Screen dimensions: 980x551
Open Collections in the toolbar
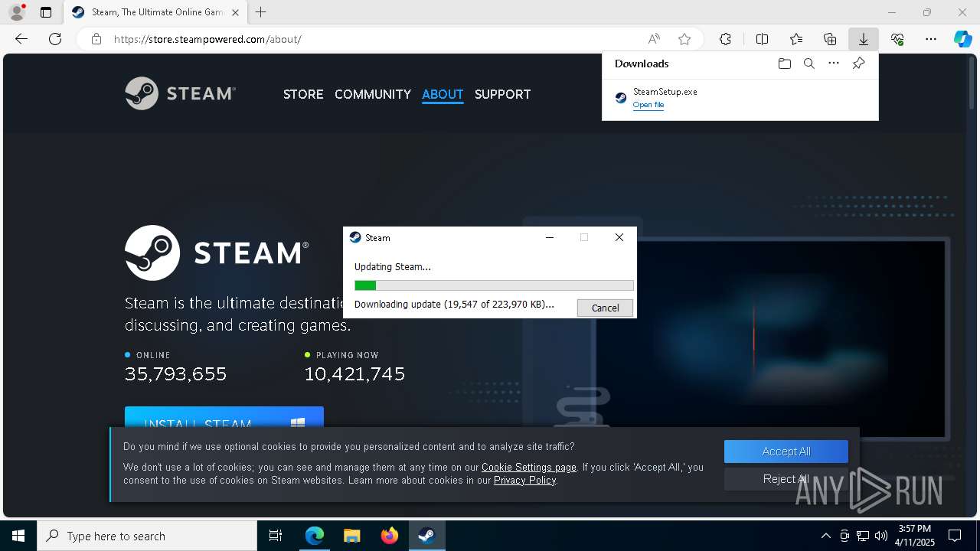tap(830, 39)
